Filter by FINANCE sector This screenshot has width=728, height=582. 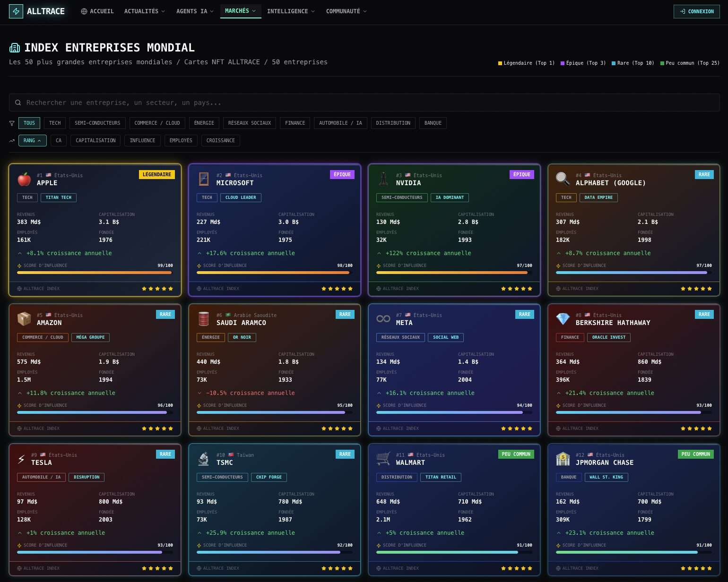[295, 123]
